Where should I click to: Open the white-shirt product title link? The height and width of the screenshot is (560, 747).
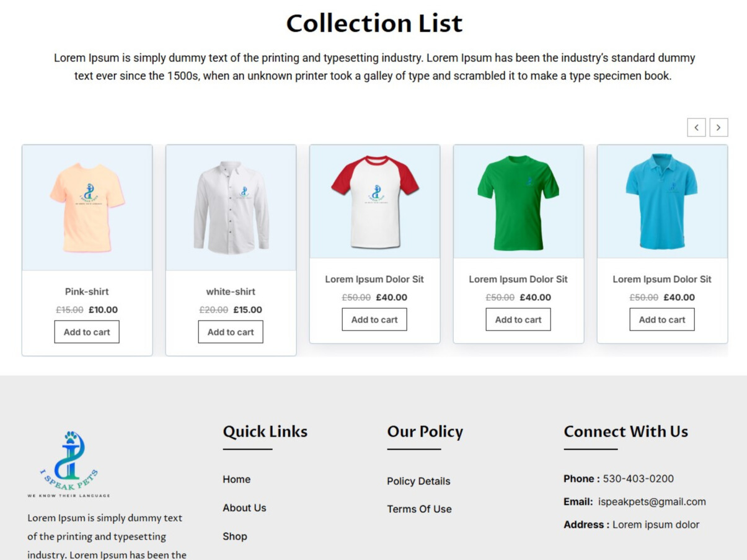pyautogui.click(x=231, y=291)
